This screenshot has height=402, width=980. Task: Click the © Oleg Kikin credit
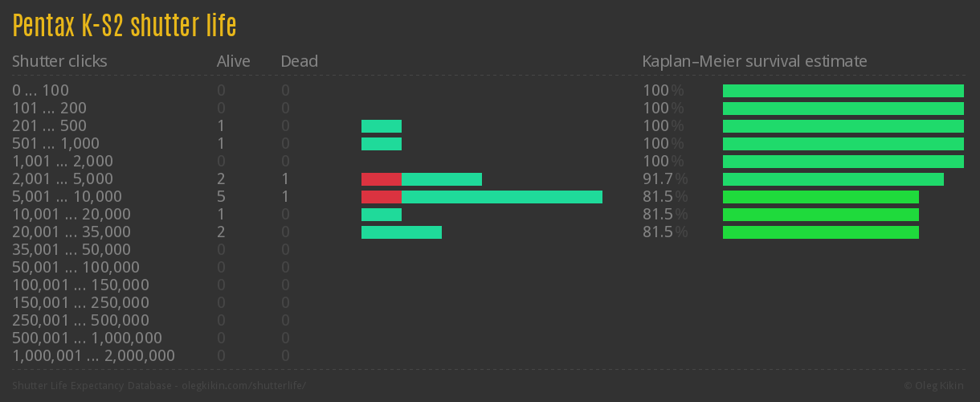click(935, 386)
